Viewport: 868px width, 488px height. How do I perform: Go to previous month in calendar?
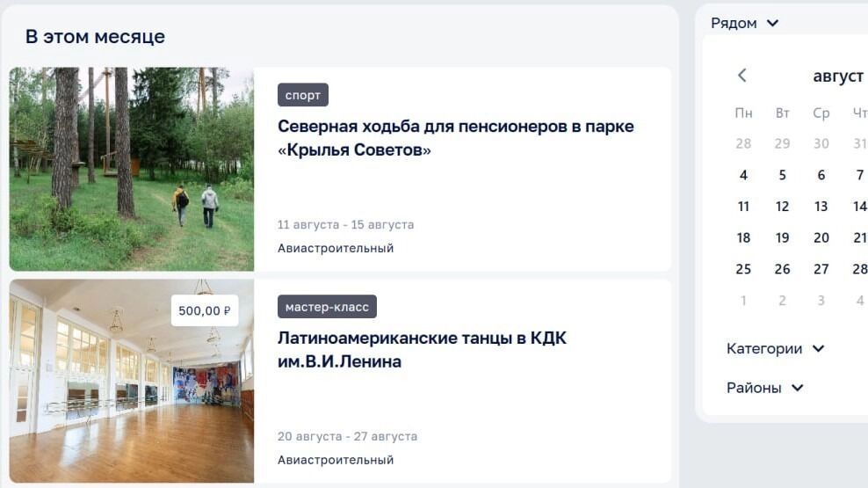742,76
